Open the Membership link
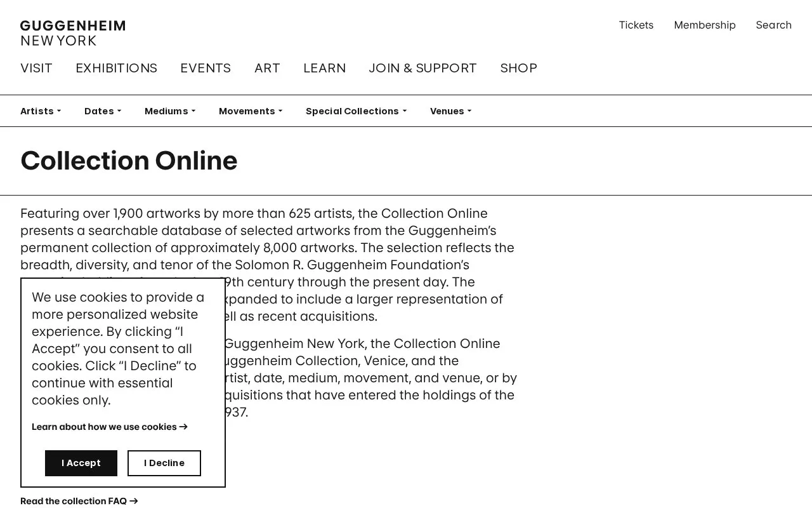The image size is (812, 508). (x=705, y=25)
